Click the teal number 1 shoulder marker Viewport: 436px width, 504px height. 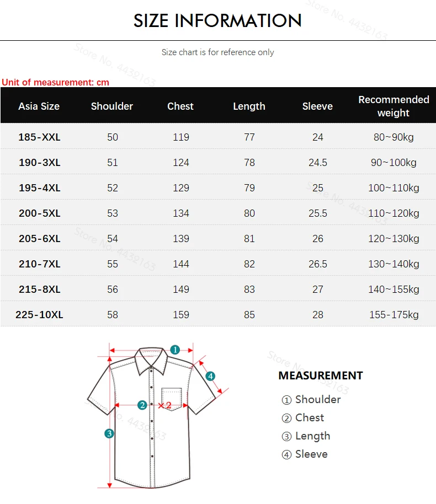tap(175, 350)
